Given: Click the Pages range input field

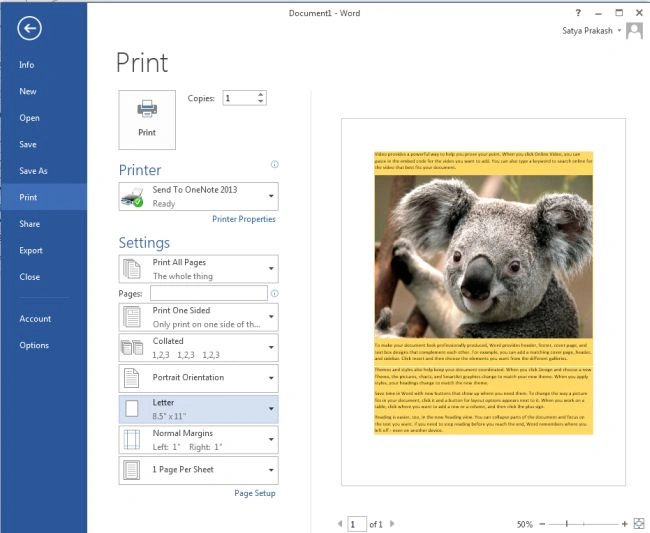Looking at the screenshot, I should 209,293.
